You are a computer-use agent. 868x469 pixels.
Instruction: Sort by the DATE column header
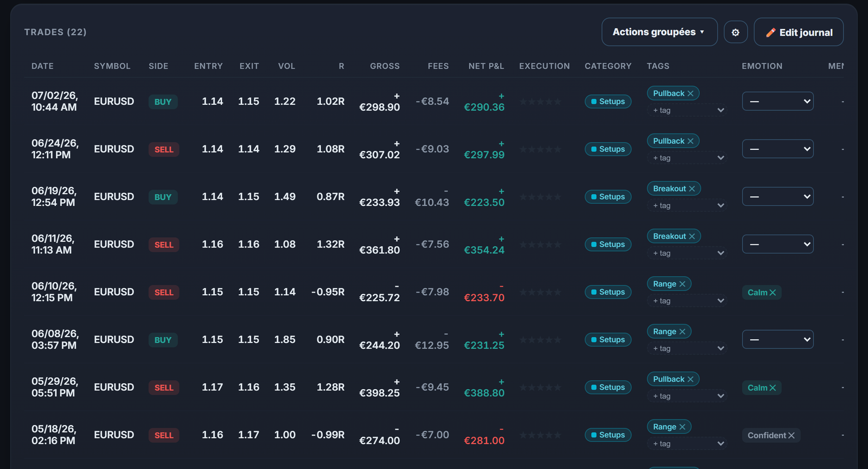(42, 66)
